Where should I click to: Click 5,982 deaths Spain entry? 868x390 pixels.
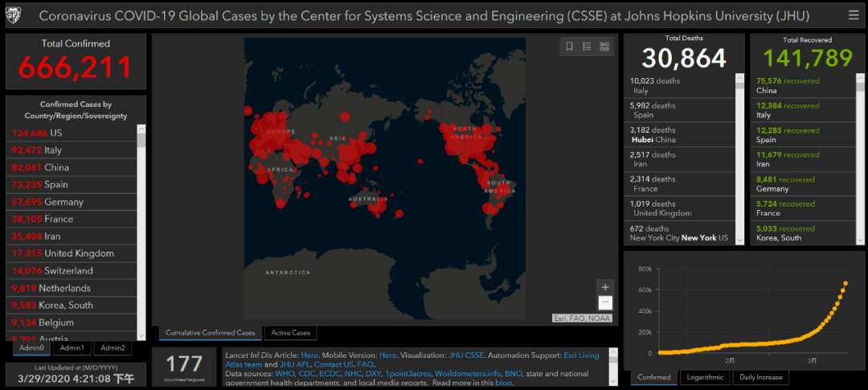tap(679, 109)
